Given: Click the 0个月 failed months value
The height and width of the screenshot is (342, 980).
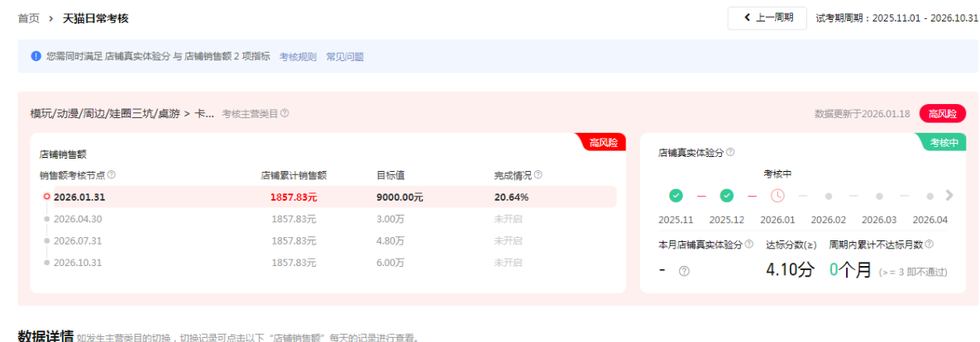Looking at the screenshot, I should click(x=850, y=269).
